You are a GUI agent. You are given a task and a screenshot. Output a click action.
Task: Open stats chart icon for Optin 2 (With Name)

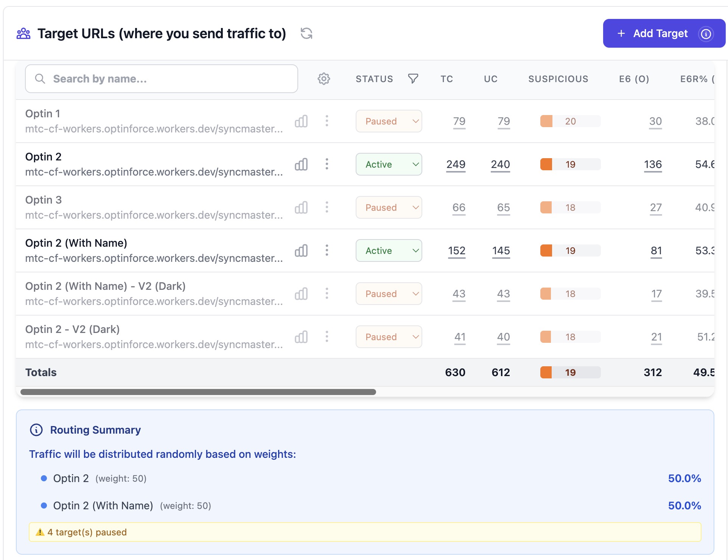301,250
